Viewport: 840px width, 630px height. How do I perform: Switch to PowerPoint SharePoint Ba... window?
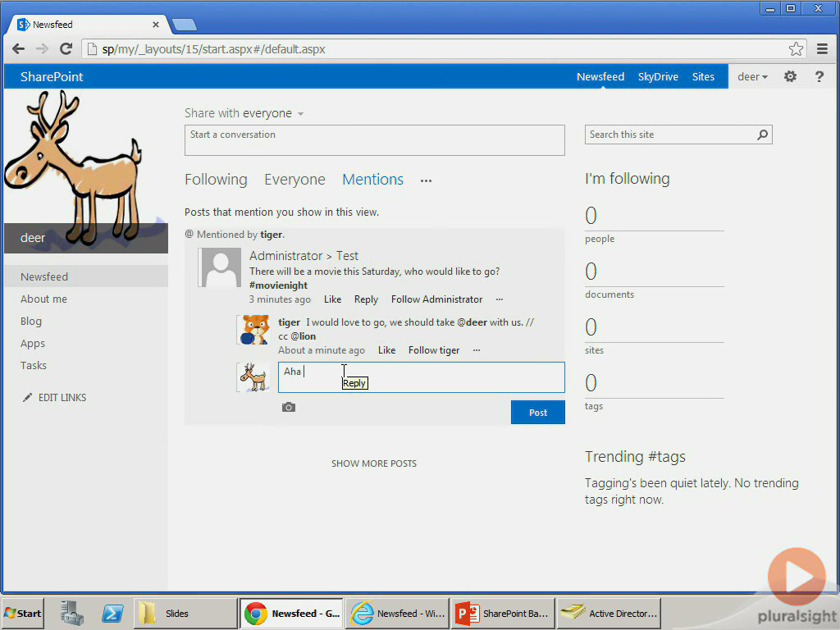(x=502, y=614)
